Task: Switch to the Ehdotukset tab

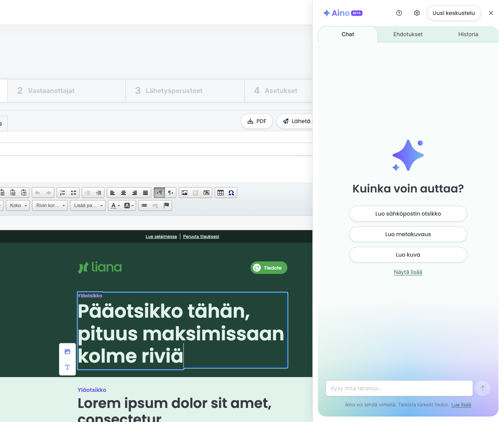Action: (x=408, y=34)
